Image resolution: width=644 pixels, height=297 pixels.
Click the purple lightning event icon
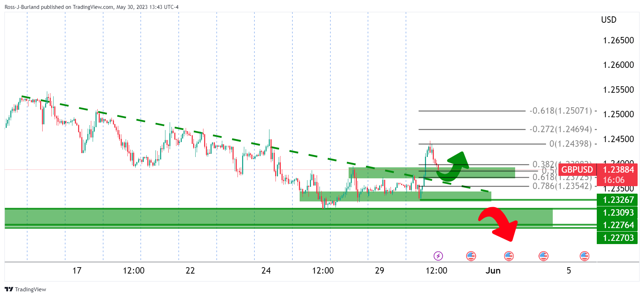click(438, 256)
